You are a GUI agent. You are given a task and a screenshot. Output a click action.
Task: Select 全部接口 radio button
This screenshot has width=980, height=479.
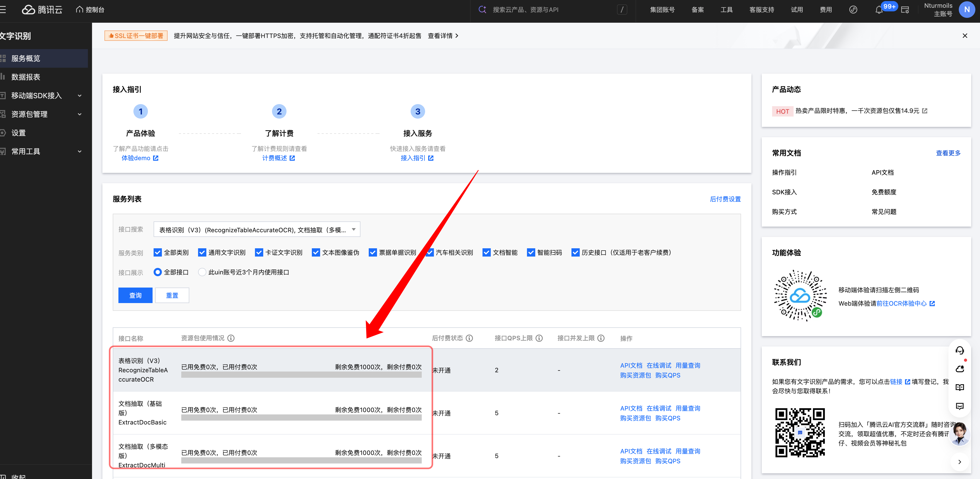click(x=157, y=273)
